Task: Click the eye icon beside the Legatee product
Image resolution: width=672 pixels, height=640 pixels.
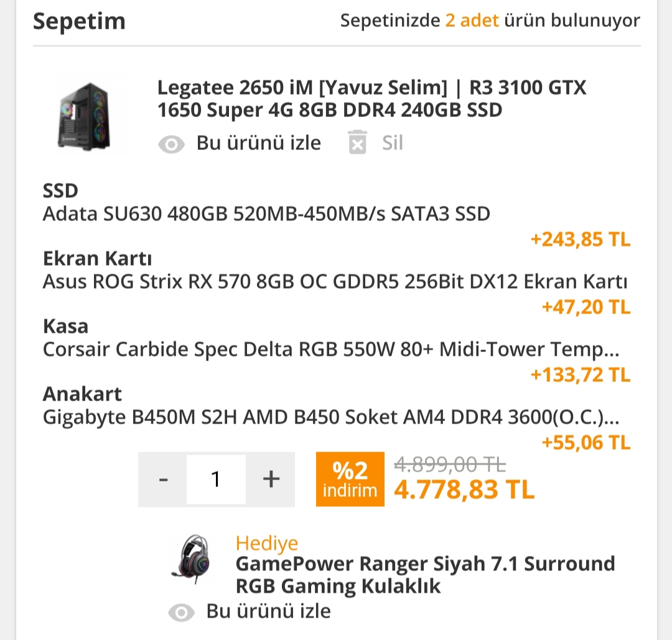Action: [171, 144]
